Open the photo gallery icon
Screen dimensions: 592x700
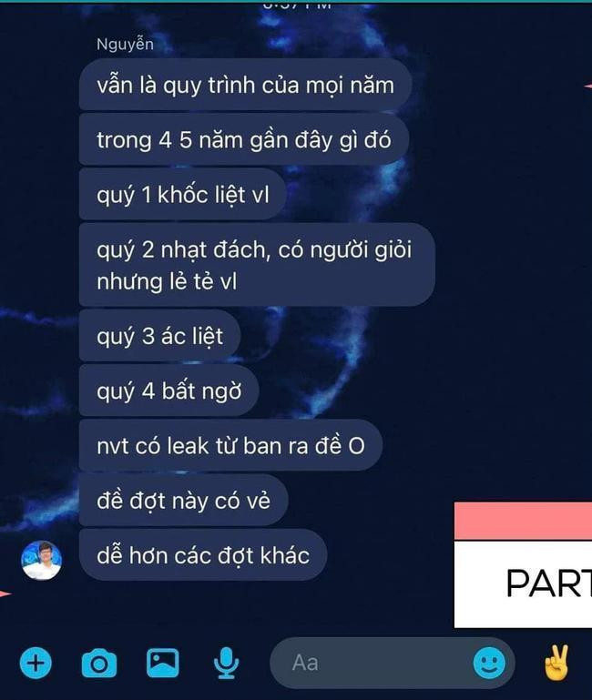163,663
